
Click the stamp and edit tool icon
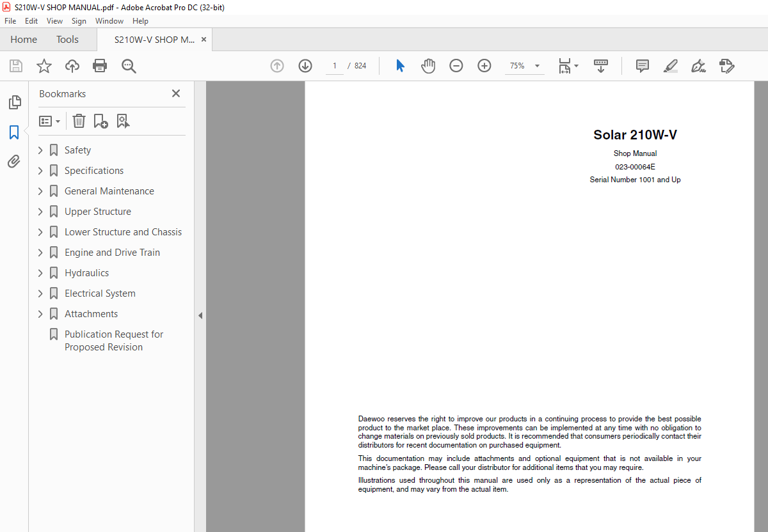coord(727,66)
